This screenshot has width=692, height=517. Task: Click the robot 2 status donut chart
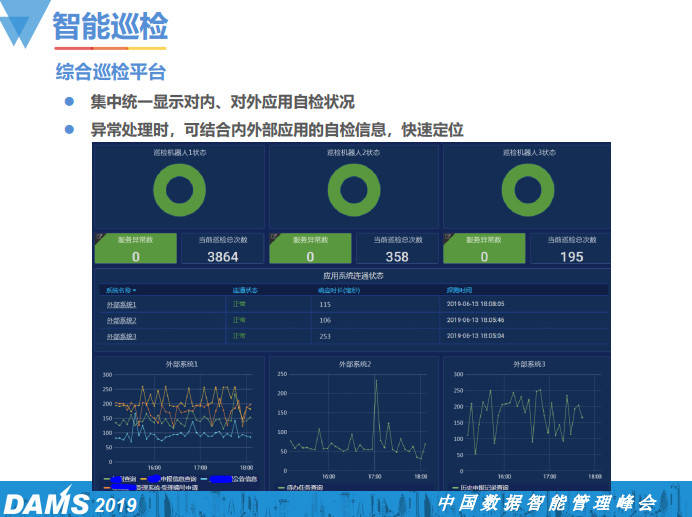353,189
